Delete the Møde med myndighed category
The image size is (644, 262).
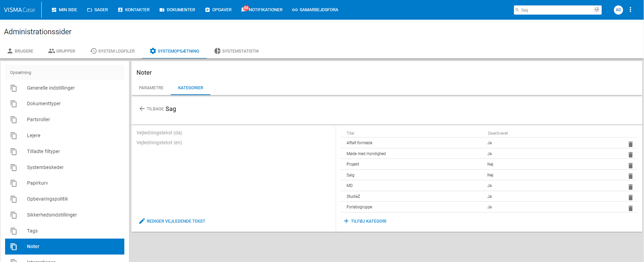630,155
